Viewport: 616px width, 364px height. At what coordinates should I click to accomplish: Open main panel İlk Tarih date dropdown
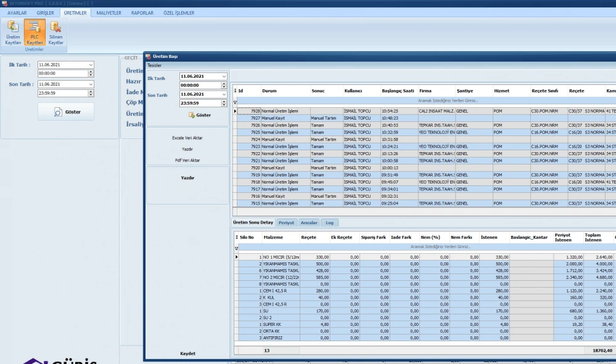coord(91,65)
